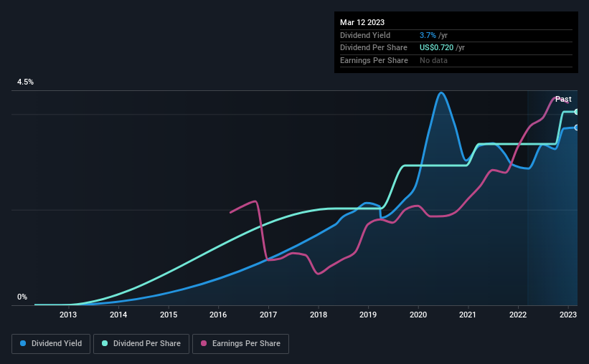Toggle the Dividend Yield legend button
This screenshot has height=364, width=589.
coord(51,344)
